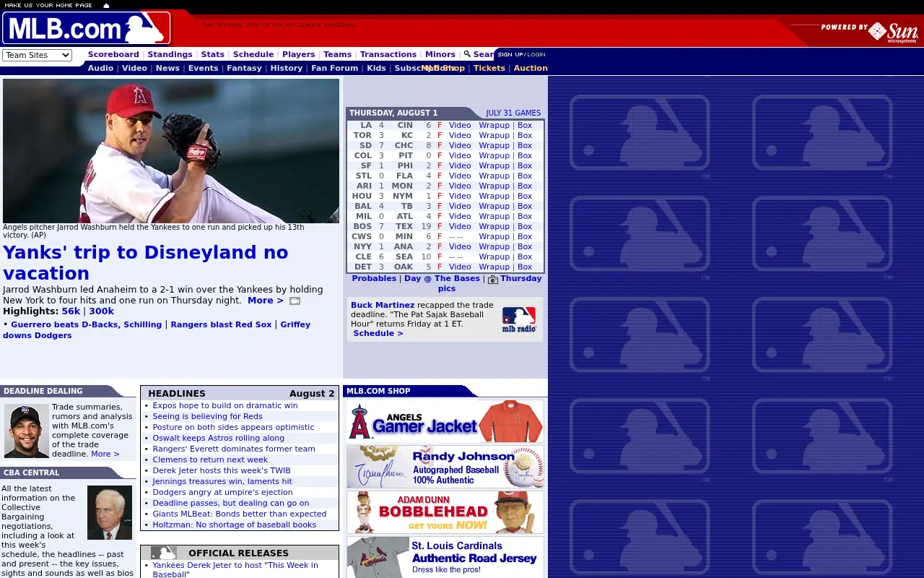This screenshot has width=924, height=578.
Task: Click the MLB.com logo
Action: tap(86, 29)
